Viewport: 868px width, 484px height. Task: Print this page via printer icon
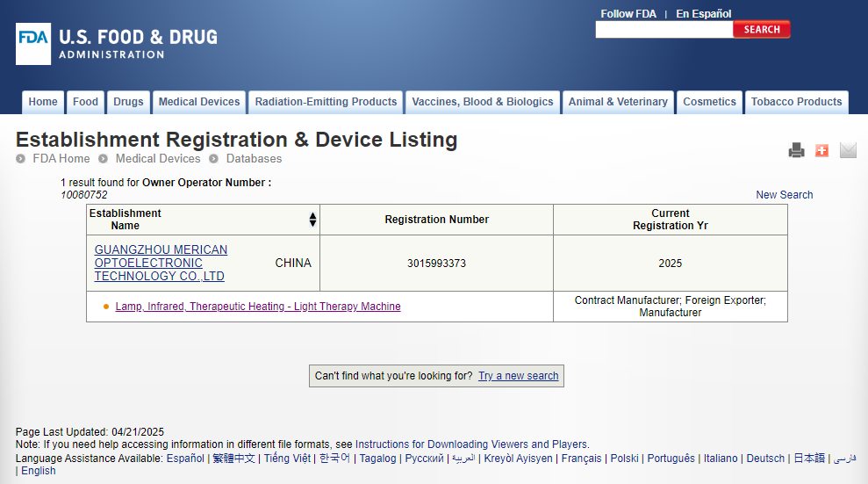point(796,150)
